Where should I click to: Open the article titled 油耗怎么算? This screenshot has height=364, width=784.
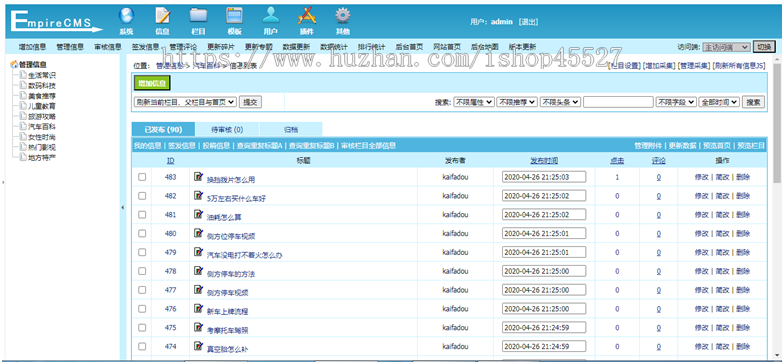(x=224, y=218)
